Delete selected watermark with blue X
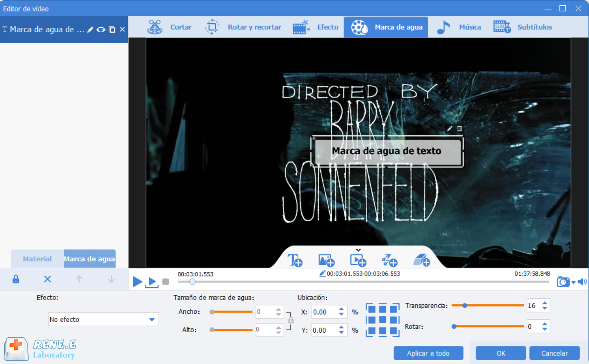This screenshot has width=589, height=364. click(48, 279)
